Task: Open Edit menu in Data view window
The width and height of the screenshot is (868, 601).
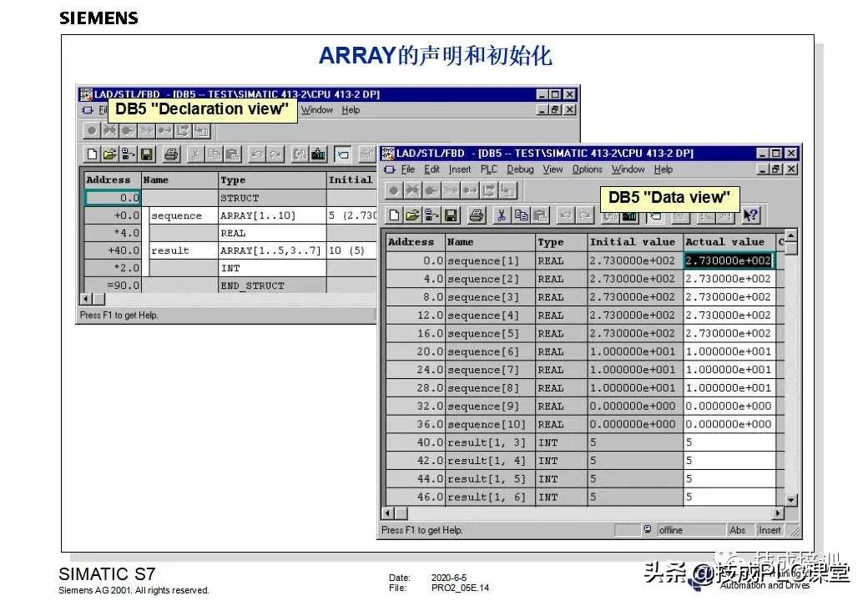Action: [x=431, y=169]
